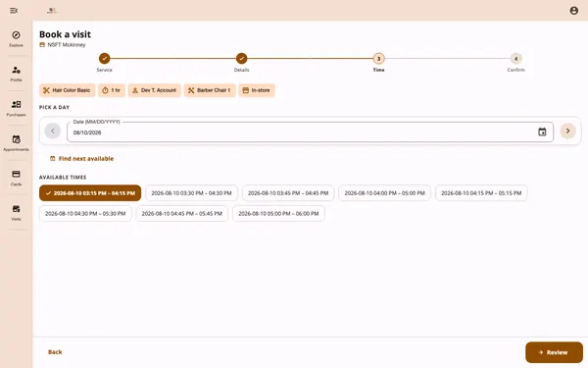Click the Dev T. Account chip
The image size is (588, 368).
coord(155,90)
